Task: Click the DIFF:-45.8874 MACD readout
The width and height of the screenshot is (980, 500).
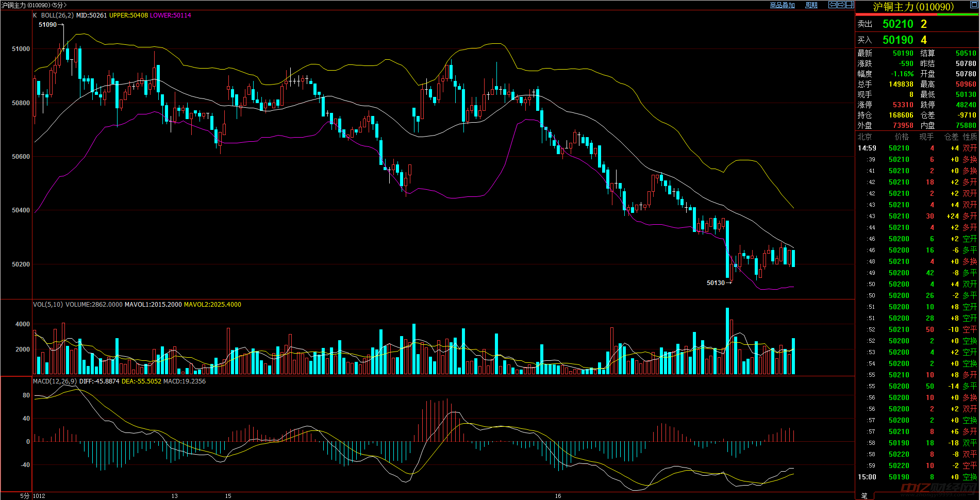Action: click(x=99, y=381)
